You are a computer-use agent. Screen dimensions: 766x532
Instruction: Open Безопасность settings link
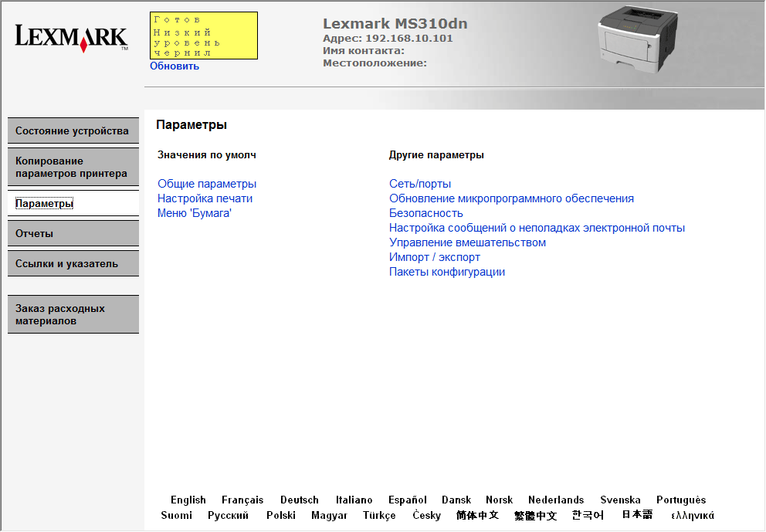point(426,213)
